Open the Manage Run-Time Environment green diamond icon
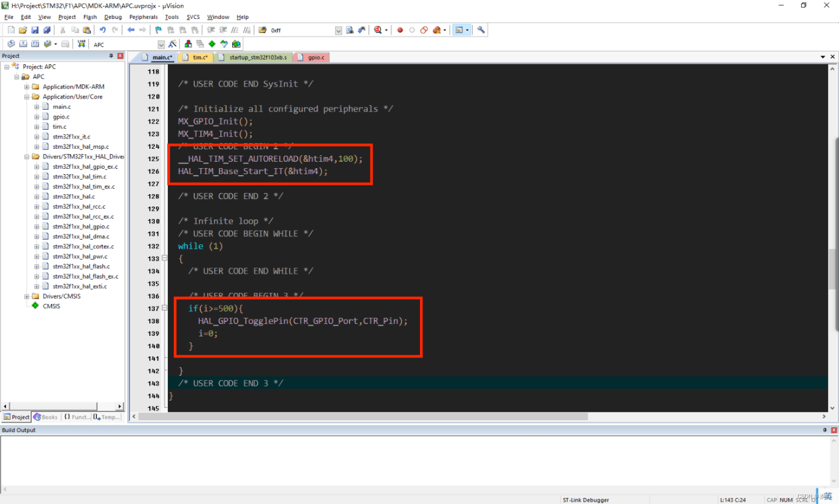This screenshot has width=839, height=504. point(212,44)
